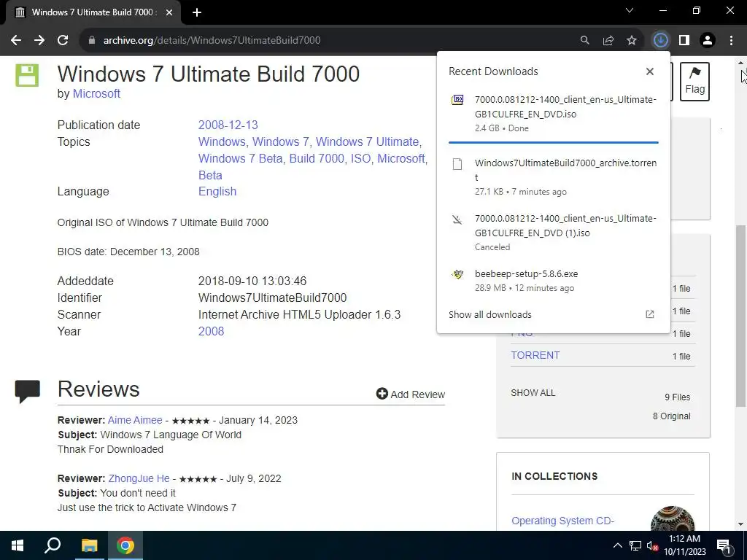This screenshot has height=560, width=747.
Task: Reload the page with the refresh icon
Action: tap(63, 41)
